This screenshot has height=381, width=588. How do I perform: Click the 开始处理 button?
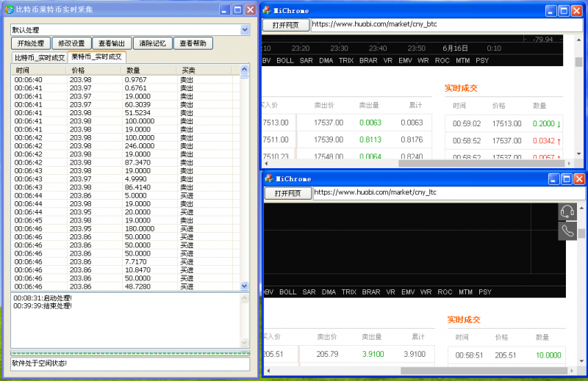[x=31, y=43]
